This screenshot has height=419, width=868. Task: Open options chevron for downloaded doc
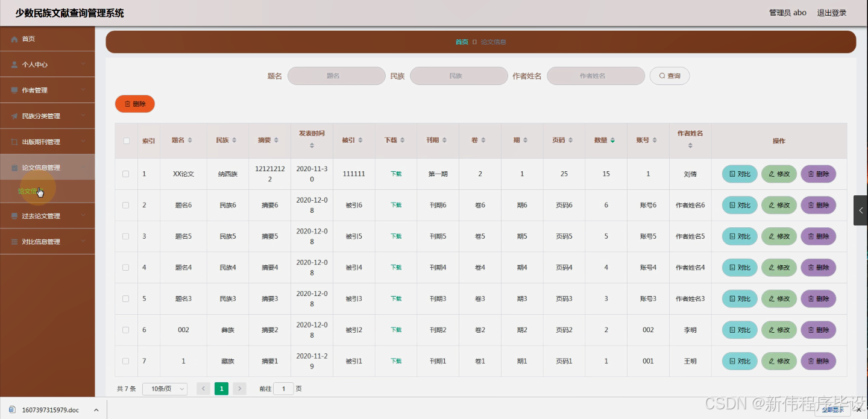pyautogui.click(x=96, y=410)
